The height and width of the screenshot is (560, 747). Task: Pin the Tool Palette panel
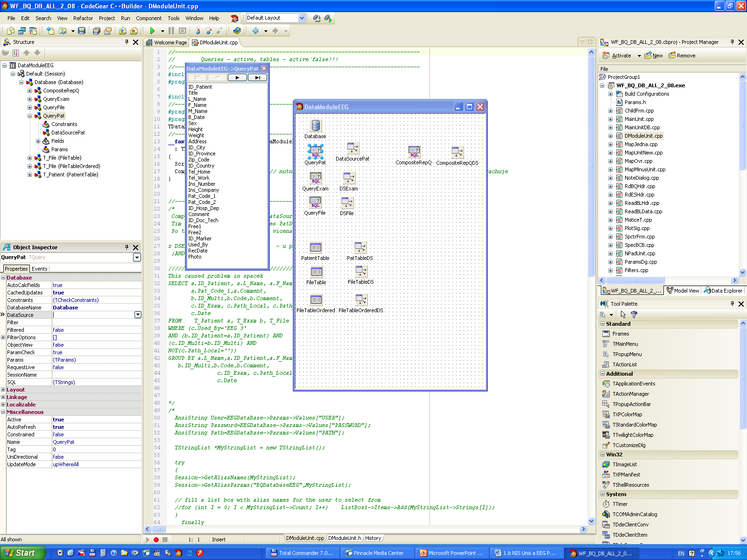(732, 304)
